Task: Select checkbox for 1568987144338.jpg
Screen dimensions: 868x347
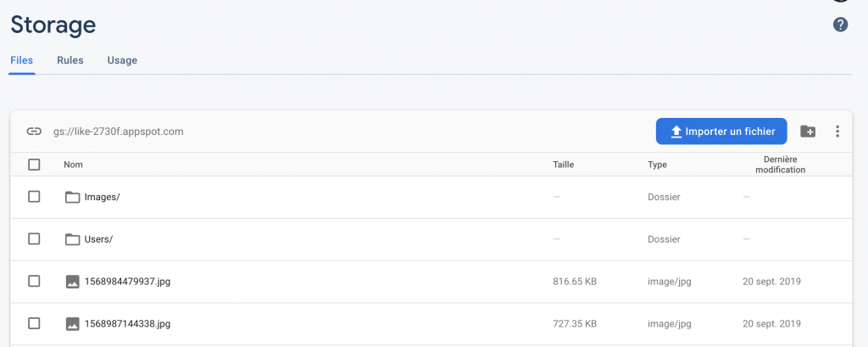Action: pyautogui.click(x=34, y=323)
